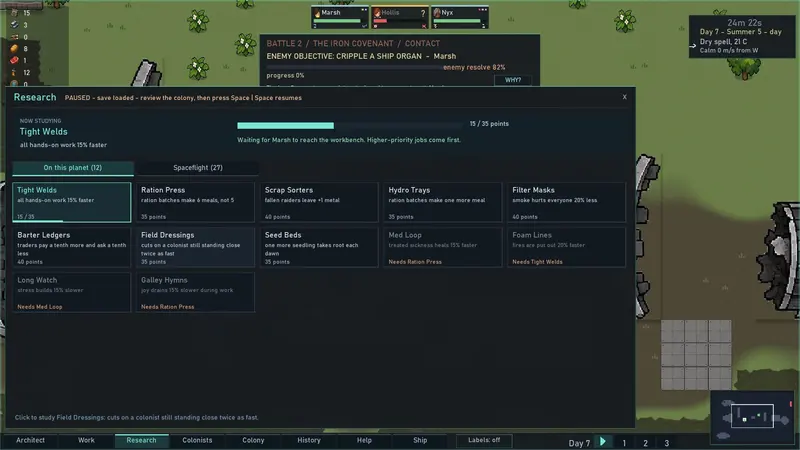Open the Colonists menu
800x450 pixels.
click(x=197, y=440)
